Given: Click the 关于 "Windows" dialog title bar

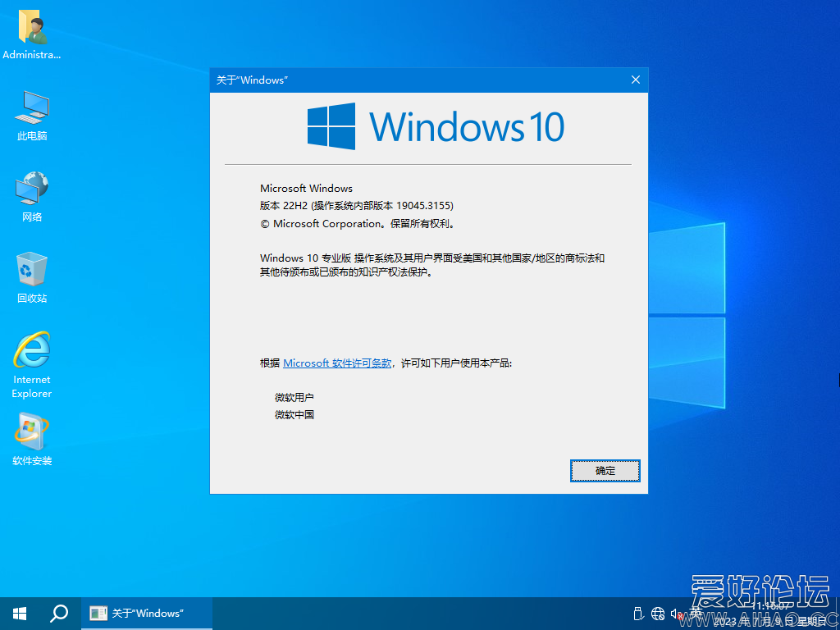Looking at the screenshot, I should [410, 80].
